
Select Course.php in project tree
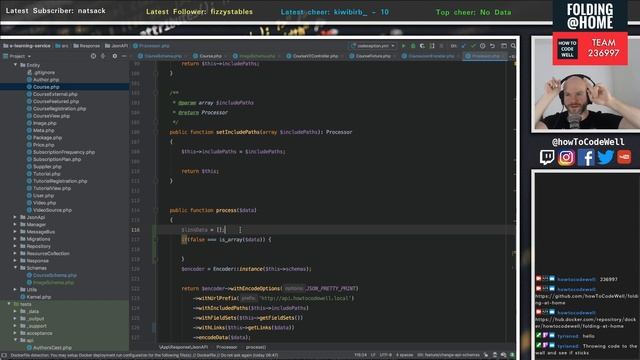click(46, 87)
